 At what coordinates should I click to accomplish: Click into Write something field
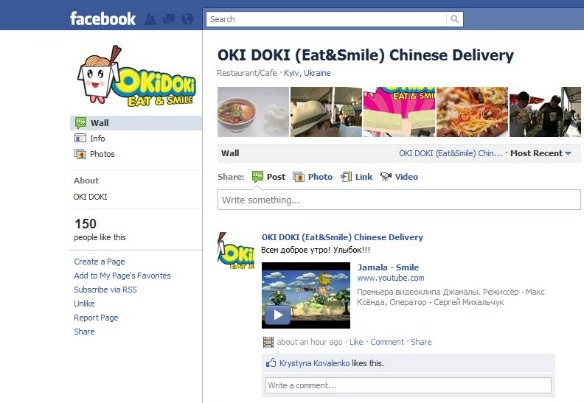[x=399, y=200]
